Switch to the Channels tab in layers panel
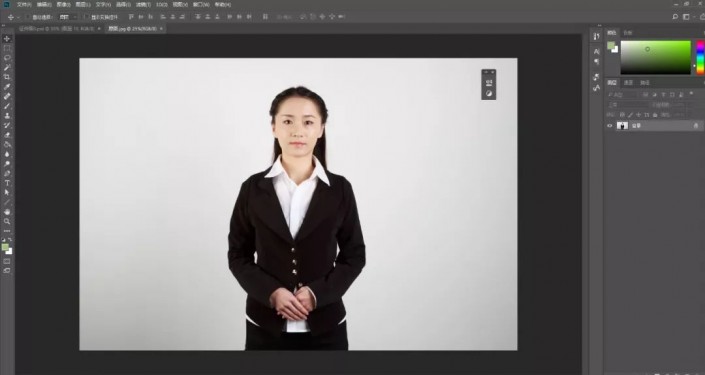 (629, 83)
